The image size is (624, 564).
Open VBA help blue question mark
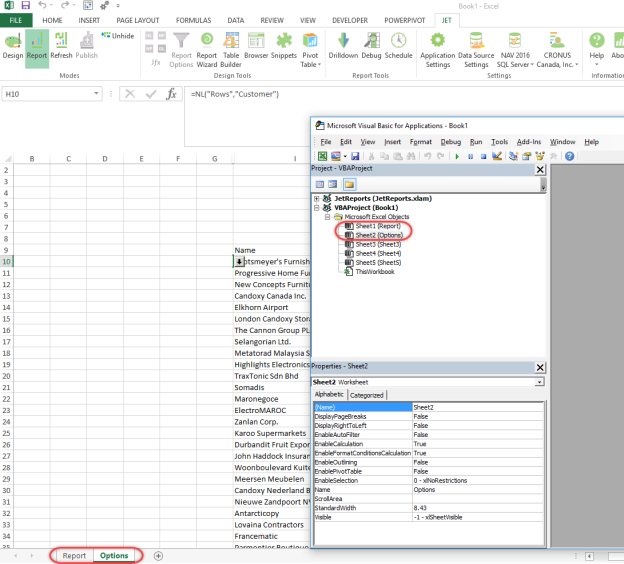point(569,156)
